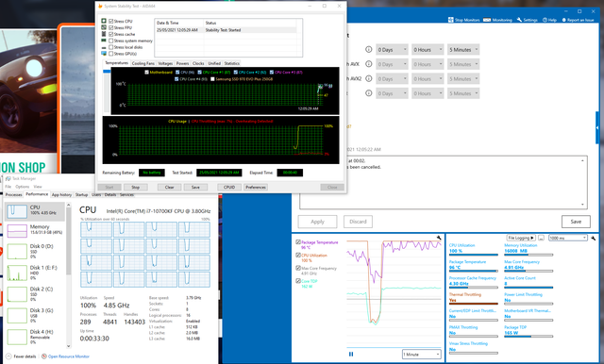Toggle Package Temperature checkbox in XTU graph
The height and width of the screenshot is (364, 604).
tap(298, 242)
